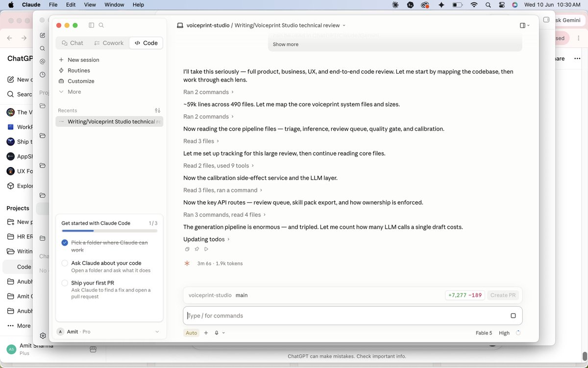
Task: Open the File menu in menu bar
Action: point(53,4)
